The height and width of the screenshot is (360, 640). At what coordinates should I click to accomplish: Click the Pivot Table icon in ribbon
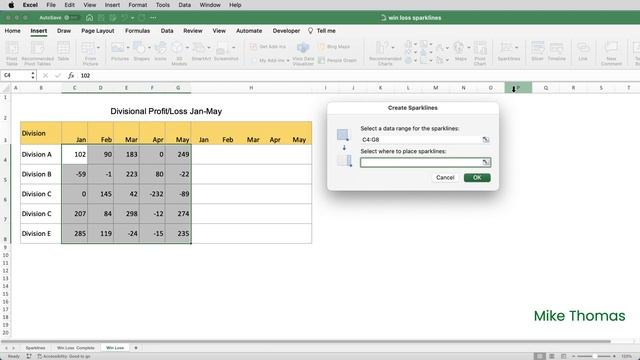click(12, 52)
